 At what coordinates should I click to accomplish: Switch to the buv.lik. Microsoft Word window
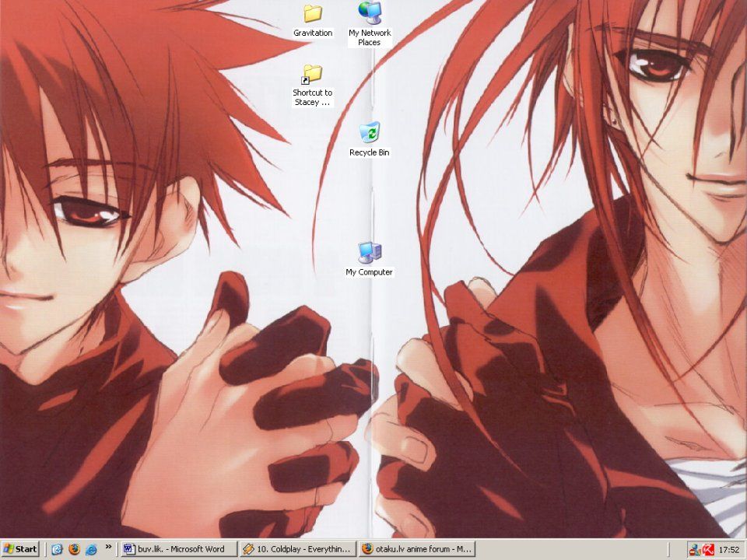[x=179, y=549]
